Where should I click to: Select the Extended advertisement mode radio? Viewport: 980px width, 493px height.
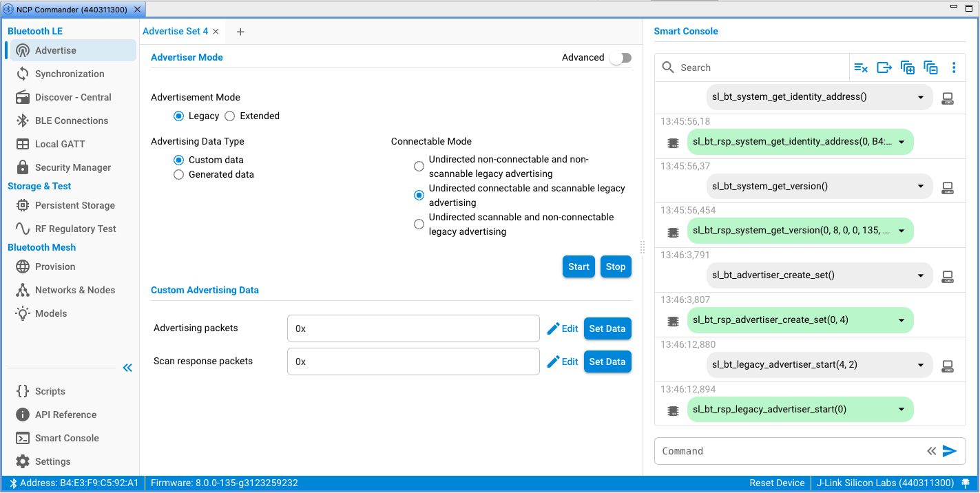point(230,116)
